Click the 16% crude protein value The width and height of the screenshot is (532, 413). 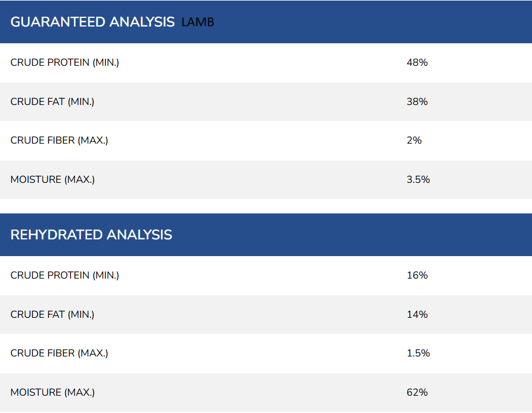(x=417, y=275)
